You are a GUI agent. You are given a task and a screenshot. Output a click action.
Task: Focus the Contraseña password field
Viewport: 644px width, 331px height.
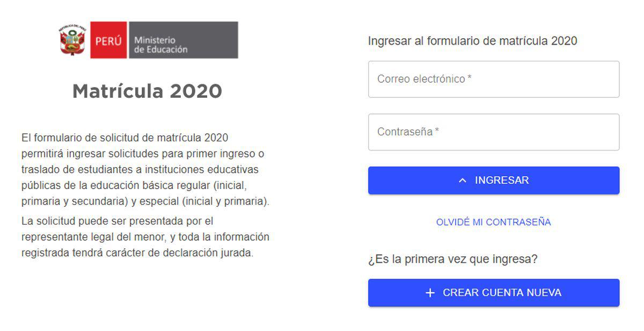tap(494, 132)
